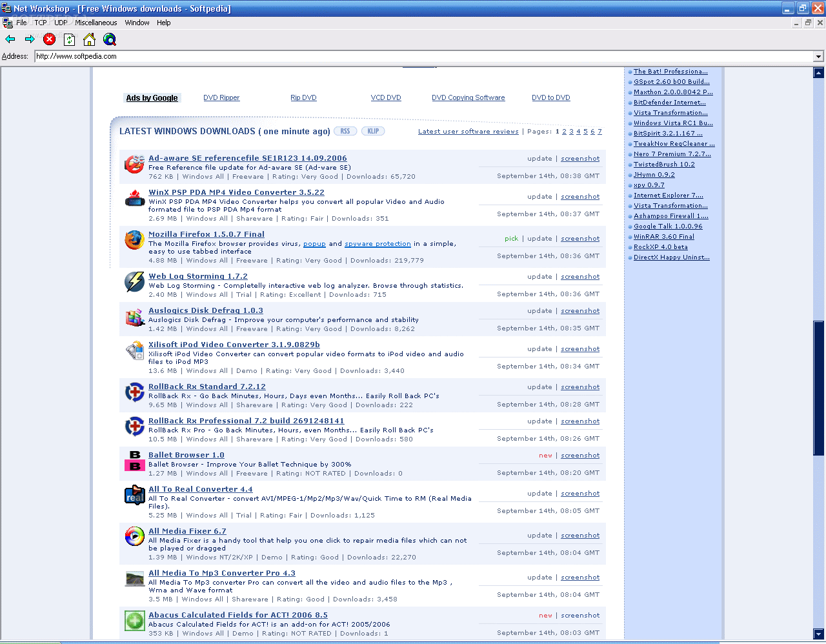Click the screenshot link for Web Log Storming
This screenshot has height=644, width=826.
tap(580, 277)
